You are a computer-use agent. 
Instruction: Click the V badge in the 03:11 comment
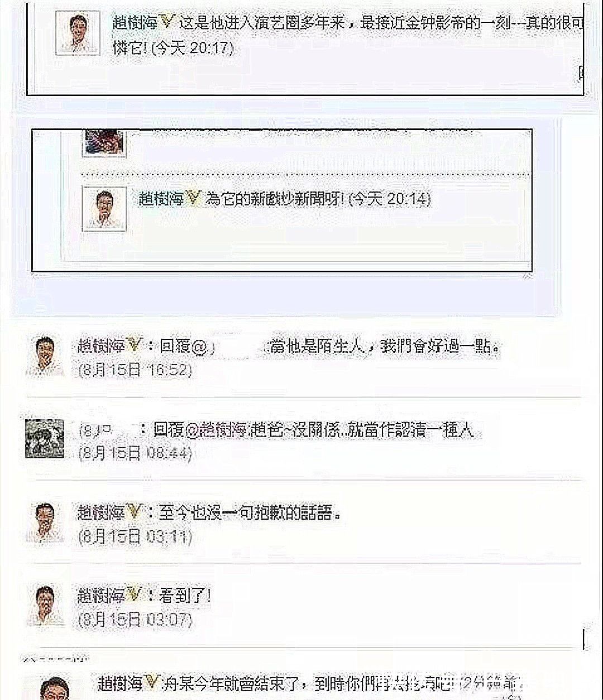pyautogui.click(x=133, y=512)
